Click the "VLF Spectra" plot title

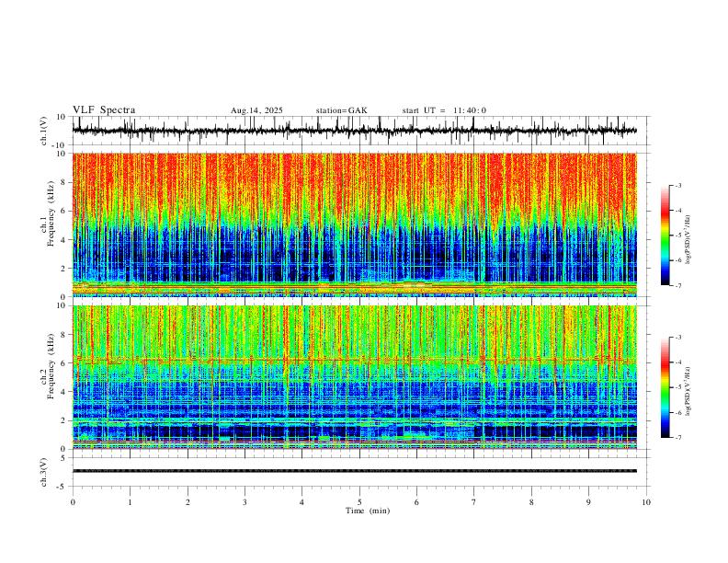pyautogui.click(x=104, y=110)
